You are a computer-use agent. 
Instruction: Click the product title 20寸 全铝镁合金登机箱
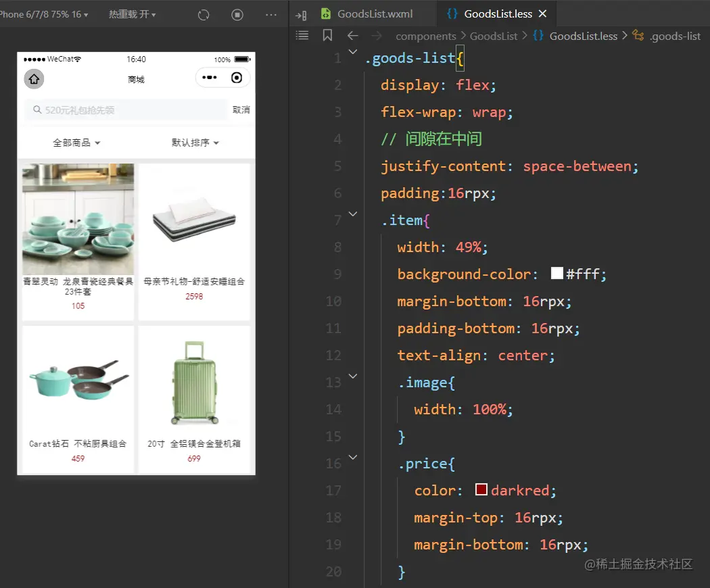pyautogui.click(x=194, y=443)
